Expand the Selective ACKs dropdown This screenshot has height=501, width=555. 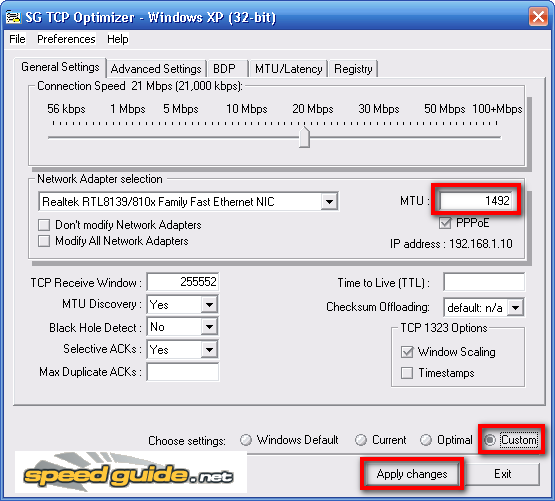[209, 350]
